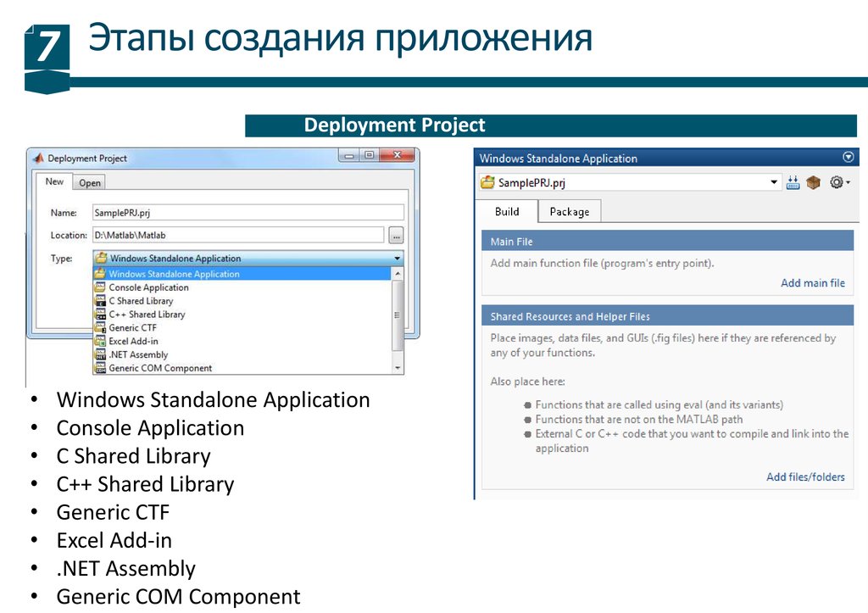Click the MATLAB logo in Deployment Project title bar
This screenshot has width=868, height=613.
pos(37,159)
